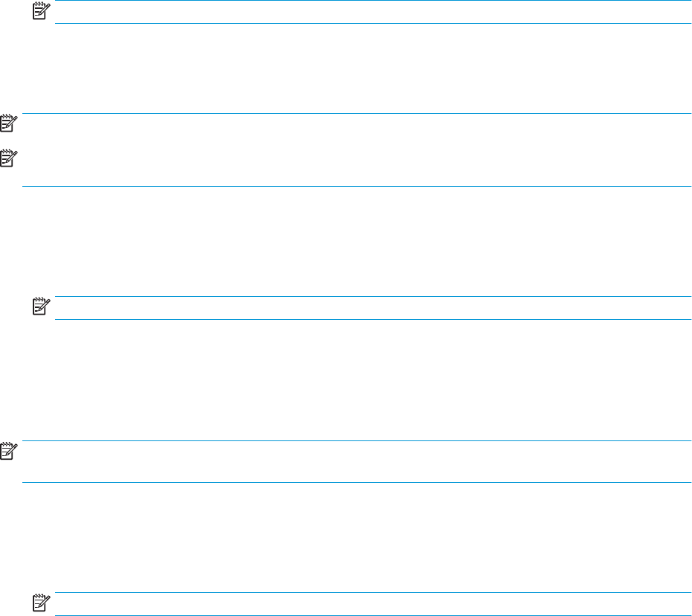Click the third note icon from top
692x616 pixels.
coord(9,158)
